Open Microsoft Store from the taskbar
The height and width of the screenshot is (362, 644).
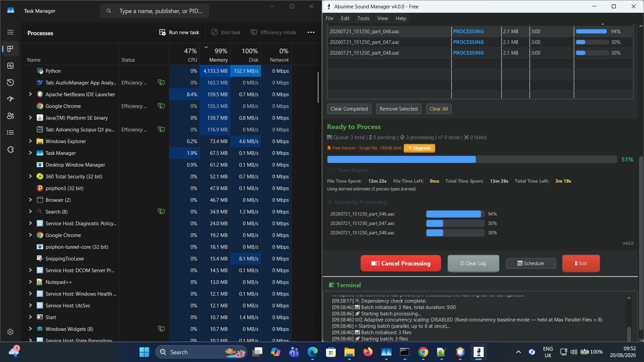[331, 352]
